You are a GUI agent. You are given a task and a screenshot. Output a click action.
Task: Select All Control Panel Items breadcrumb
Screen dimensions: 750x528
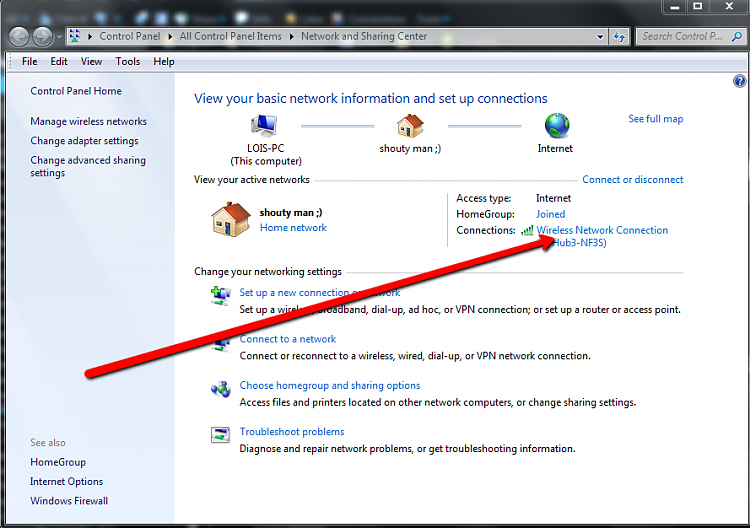tap(231, 36)
